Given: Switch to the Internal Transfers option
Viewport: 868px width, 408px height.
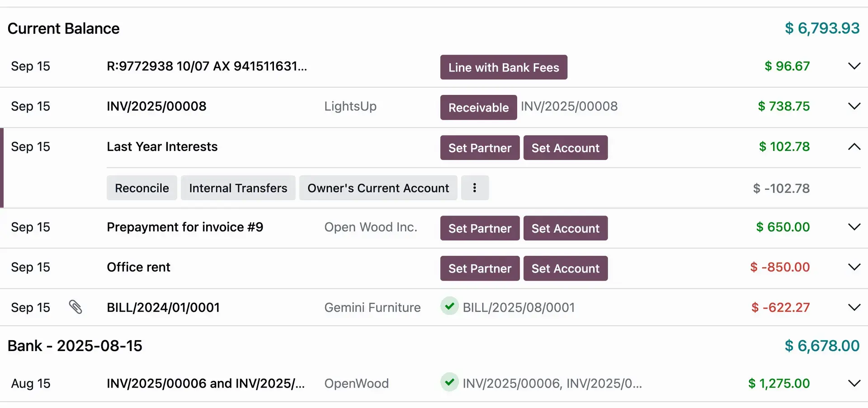Looking at the screenshot, I should 238,188.
